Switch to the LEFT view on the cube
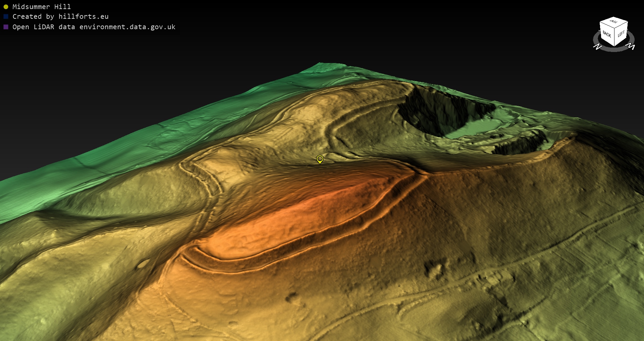This screenshot has height=341, width=644. [x=621, y=34]
